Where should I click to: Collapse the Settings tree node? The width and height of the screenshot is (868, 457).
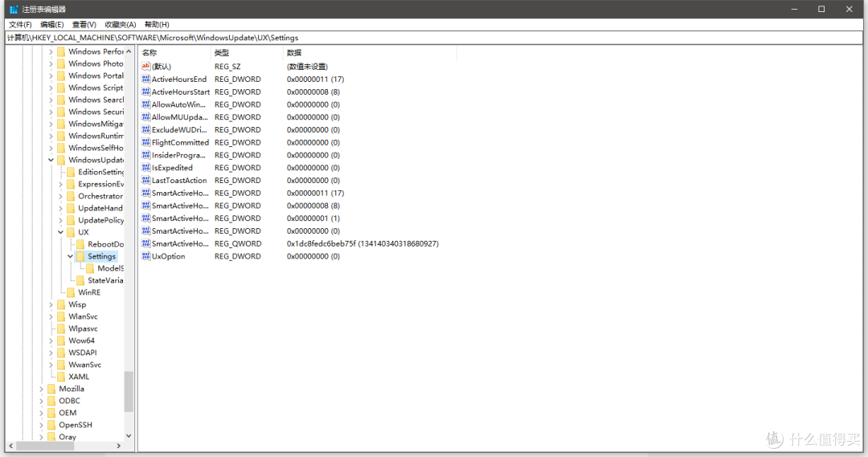[70, 256]
